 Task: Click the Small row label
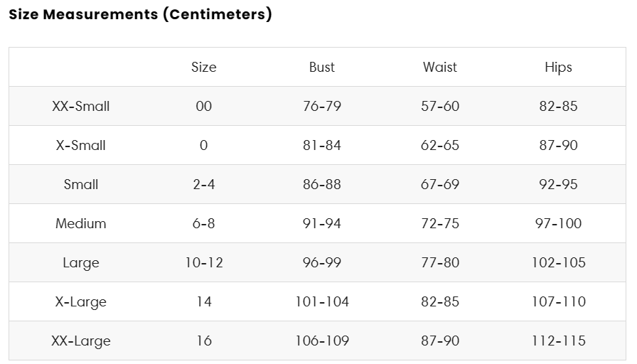point(81,184)
